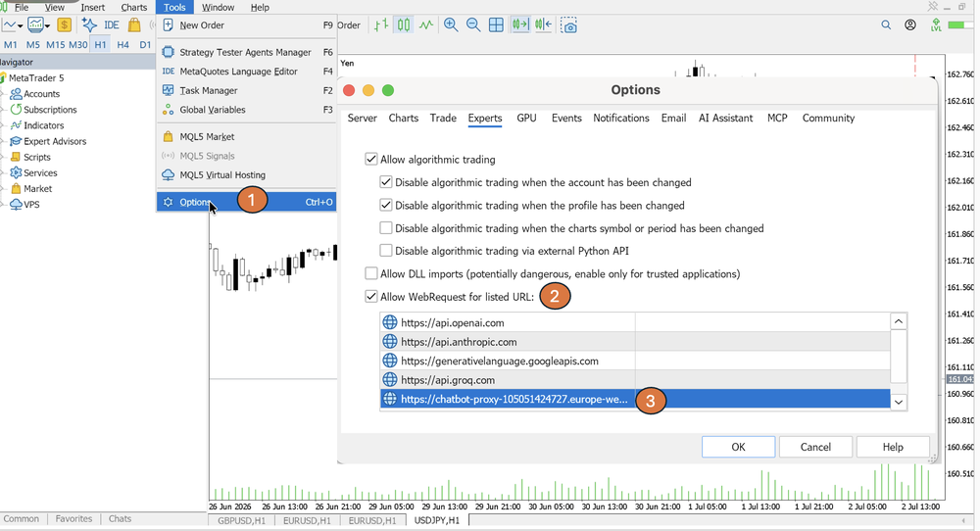980x531 pixels.
Task: Enable disable trading on symbol or period change
Action: coord(385,228)
